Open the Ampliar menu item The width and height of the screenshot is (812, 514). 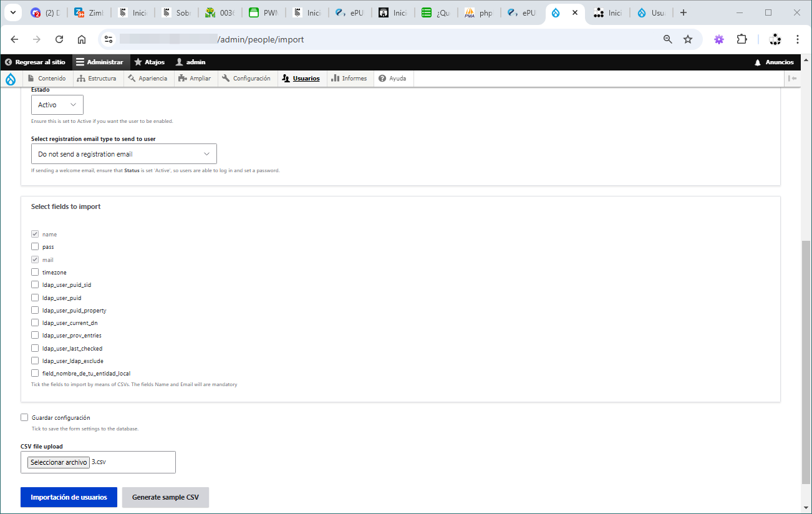[195, 79]
